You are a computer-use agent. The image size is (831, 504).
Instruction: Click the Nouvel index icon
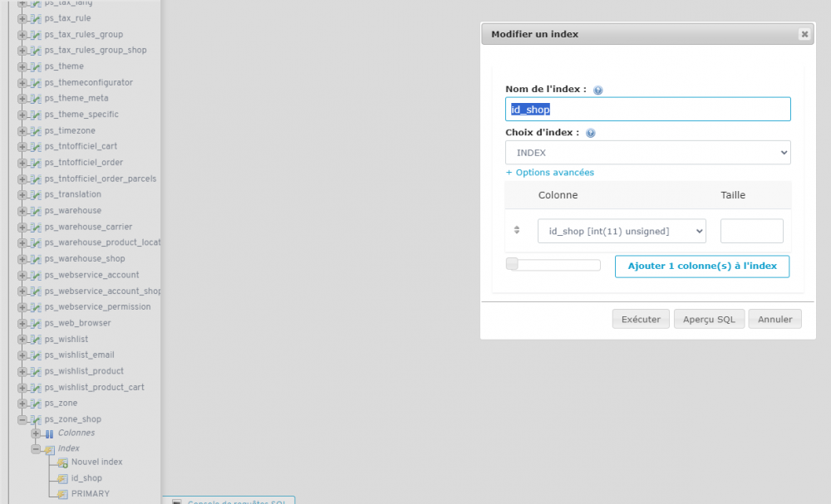tap(62, 462)
